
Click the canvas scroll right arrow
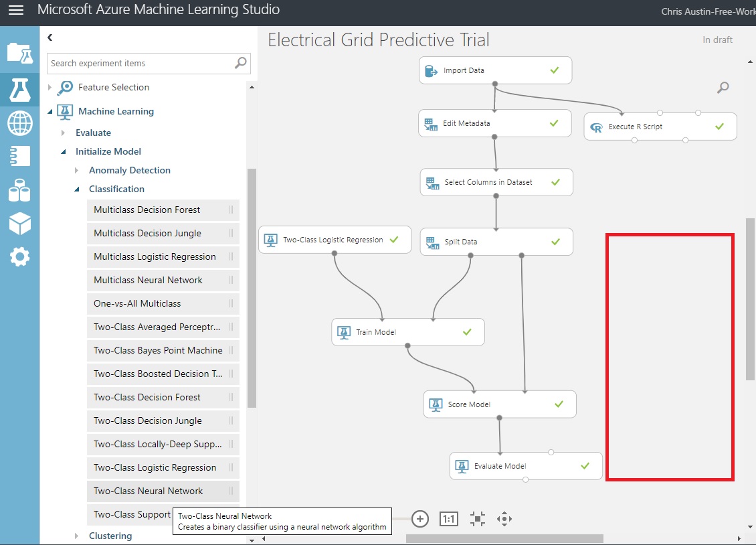click(739, 538)
